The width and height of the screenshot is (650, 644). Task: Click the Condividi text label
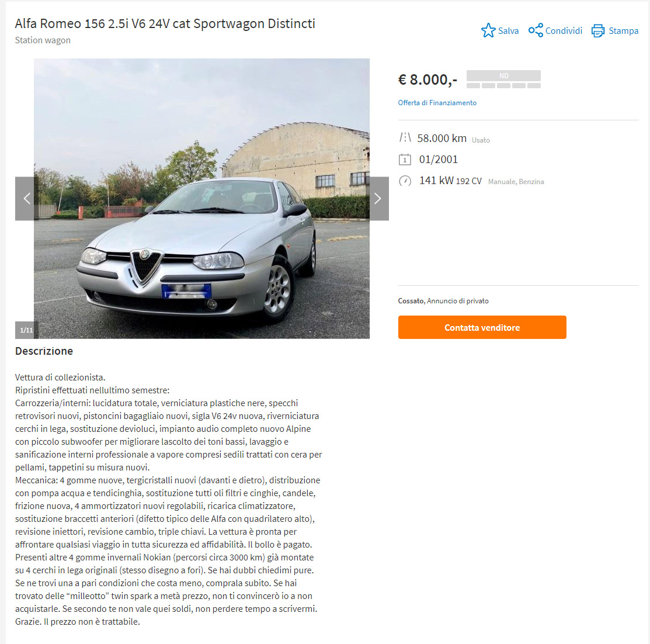pos(564,31)
